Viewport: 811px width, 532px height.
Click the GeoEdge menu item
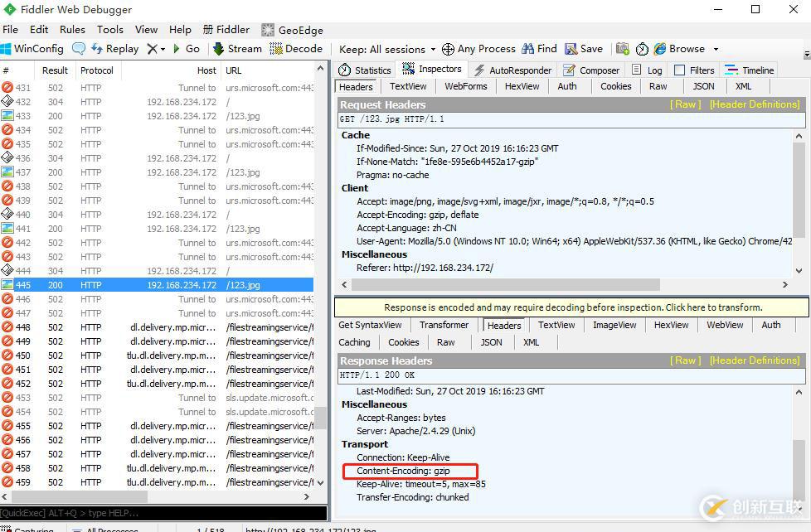tap(292, 30)
